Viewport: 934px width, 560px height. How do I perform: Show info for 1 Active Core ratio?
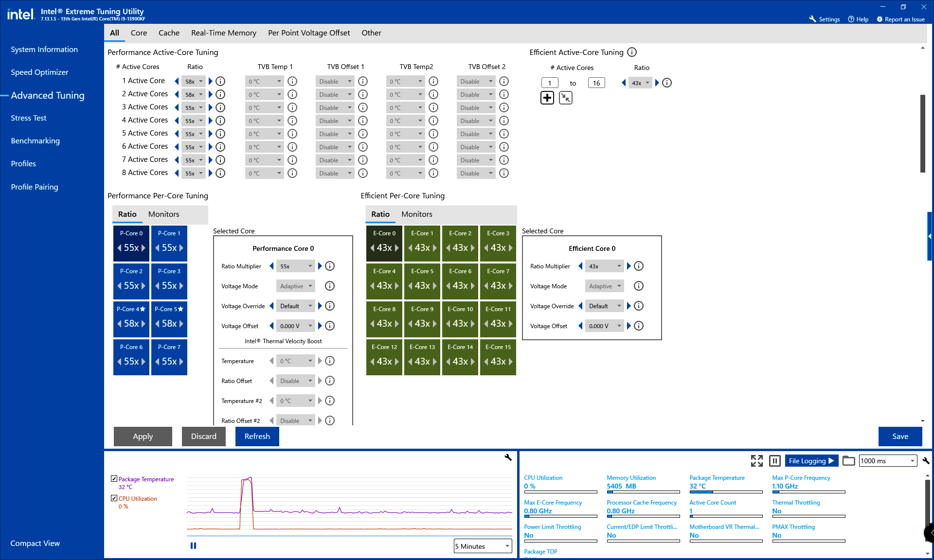[220, 81]
